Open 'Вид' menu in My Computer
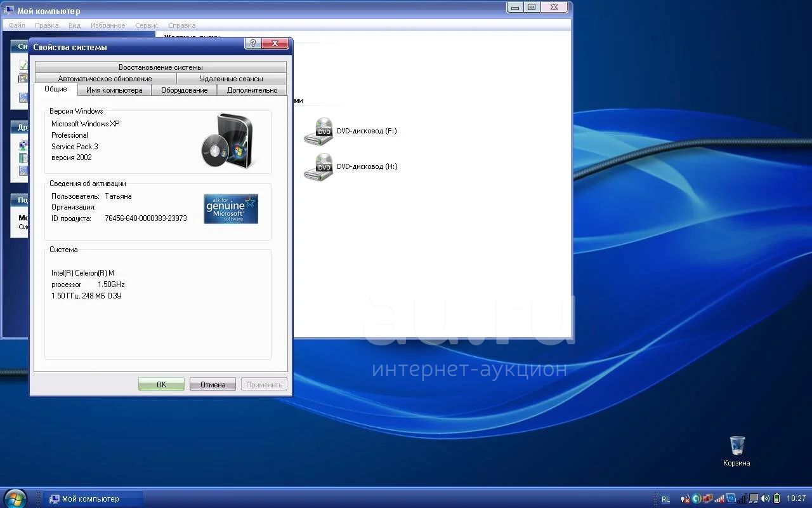The height and width of the screenshot is (508, 812). [74, 25]
